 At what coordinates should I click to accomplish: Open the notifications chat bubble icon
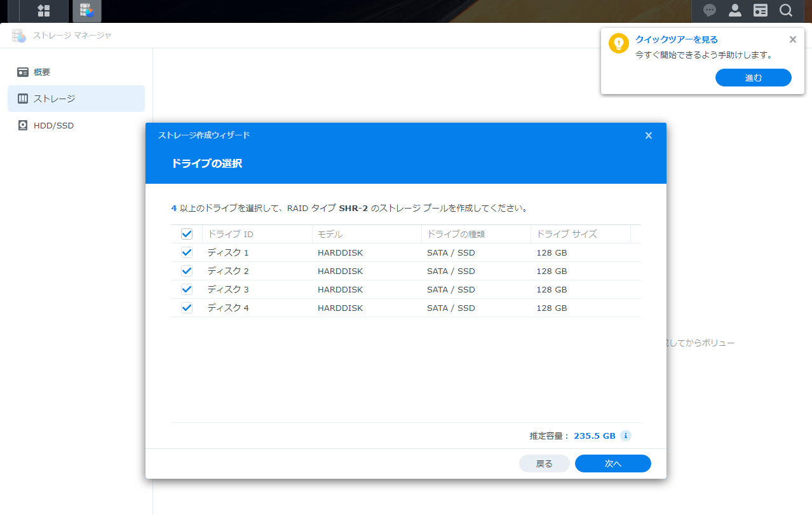(x=710, y=11)
